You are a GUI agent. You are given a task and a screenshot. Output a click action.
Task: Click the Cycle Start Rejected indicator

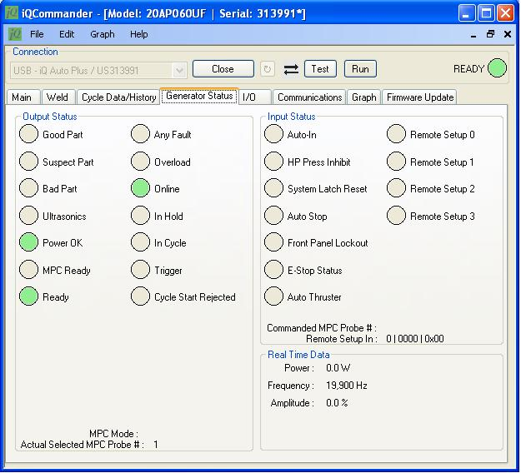pyautogui.click(x=140, y=296)
